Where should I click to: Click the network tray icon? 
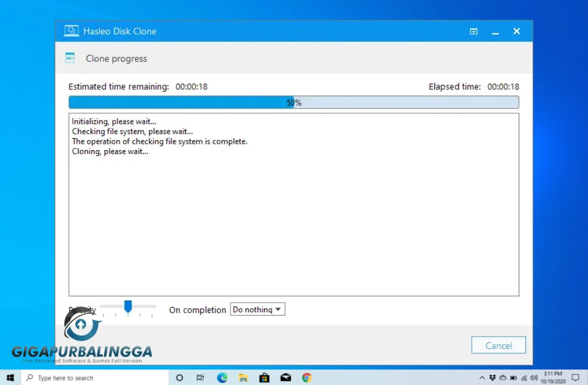(524, 378)
